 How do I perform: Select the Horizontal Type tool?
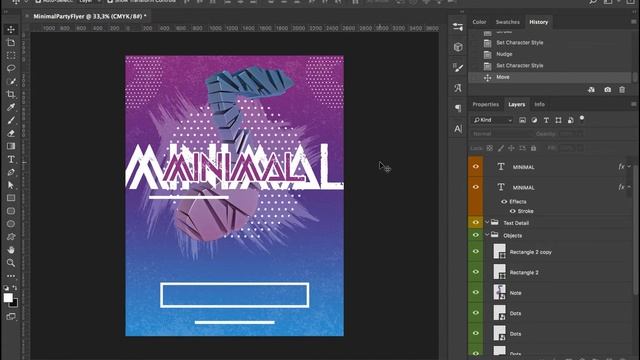point(11,159)
